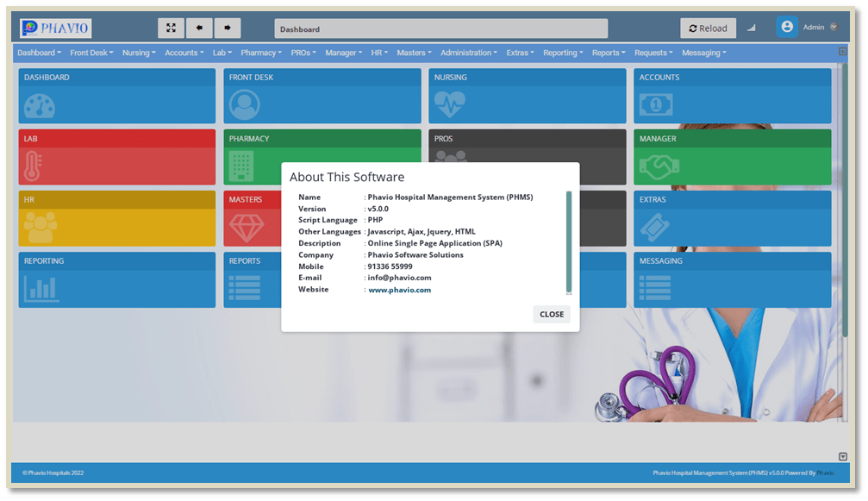Expand the Dashboard menu
The image size is (868, 501).
pos(40,53)
